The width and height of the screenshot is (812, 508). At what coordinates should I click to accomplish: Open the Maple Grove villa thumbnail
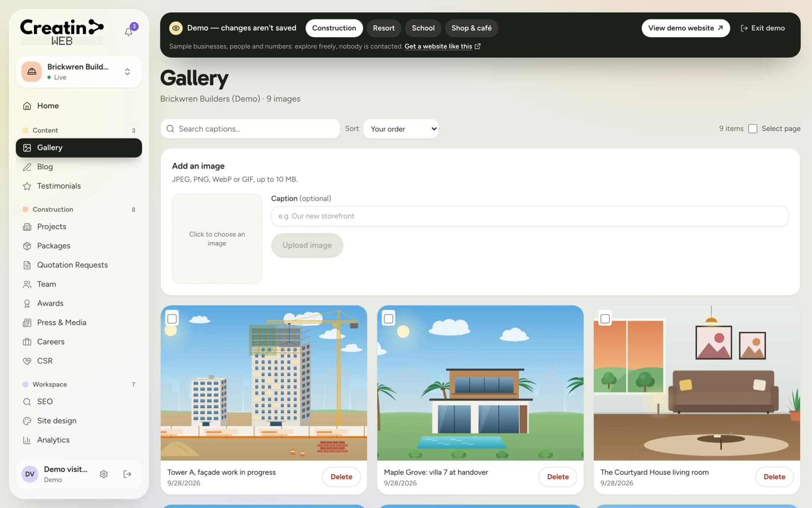(480, 383)
